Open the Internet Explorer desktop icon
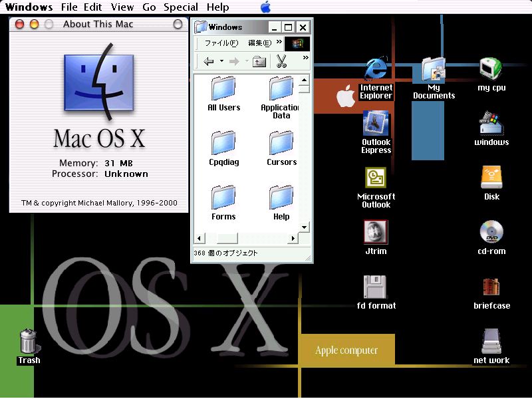The width and height of the screenshot is (532, 399). [x=376, y=69]
